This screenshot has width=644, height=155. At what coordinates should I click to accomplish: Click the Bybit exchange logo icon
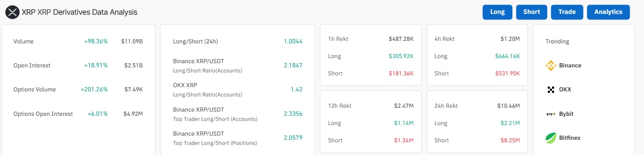coord(551,114)
